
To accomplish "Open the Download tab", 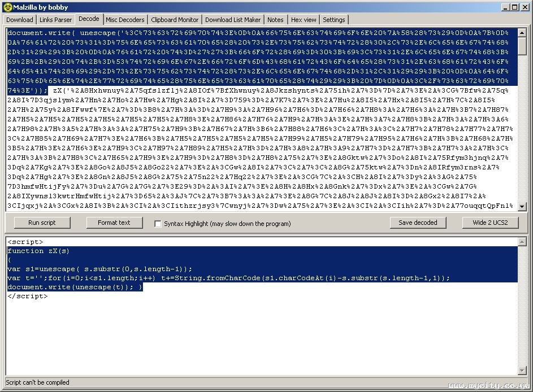I will (19, 20).
